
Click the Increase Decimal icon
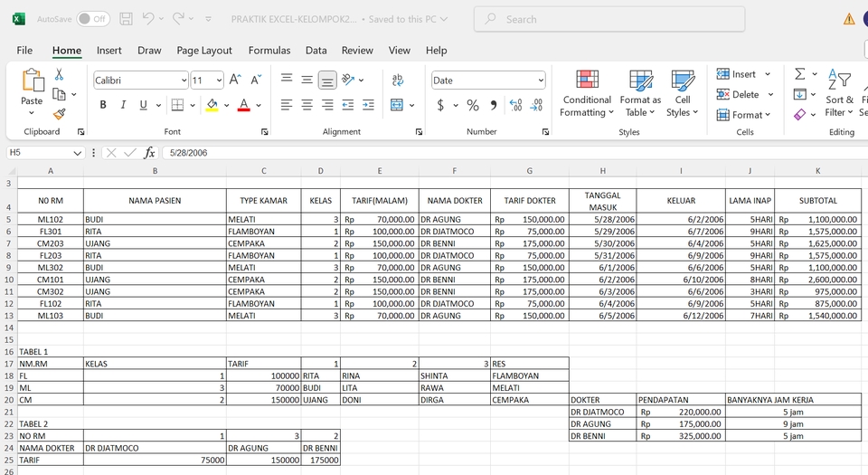point(515,105)
